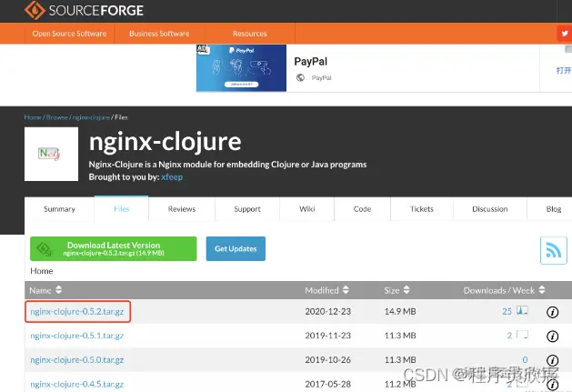Sort the file list by Modified date

coord(326,290)
